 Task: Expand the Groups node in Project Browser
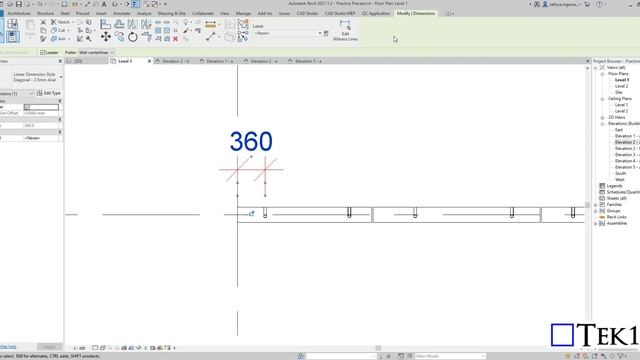click(596, 211)
